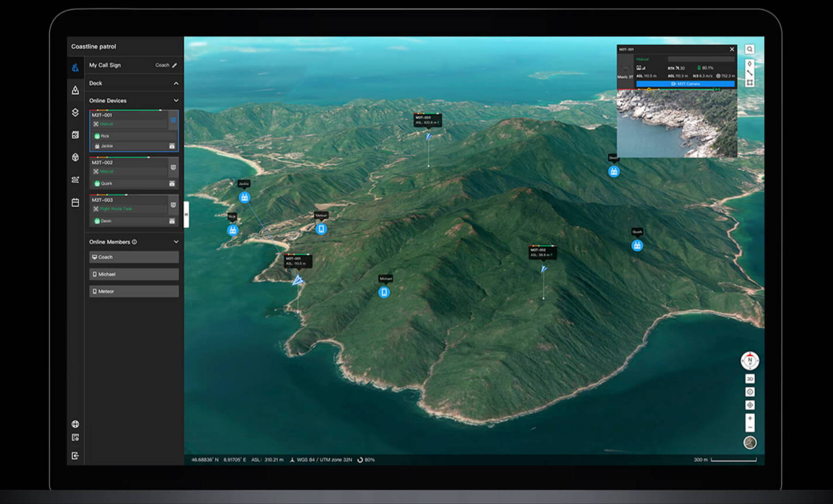
Task: Click remote controller icon in Jackie row
Action: click(172, 146)
